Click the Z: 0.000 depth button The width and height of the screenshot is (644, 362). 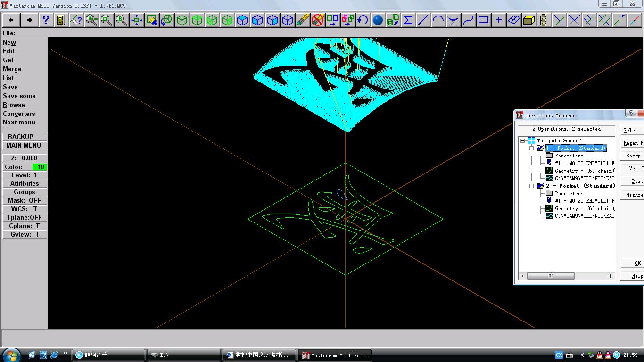(25, 158)
